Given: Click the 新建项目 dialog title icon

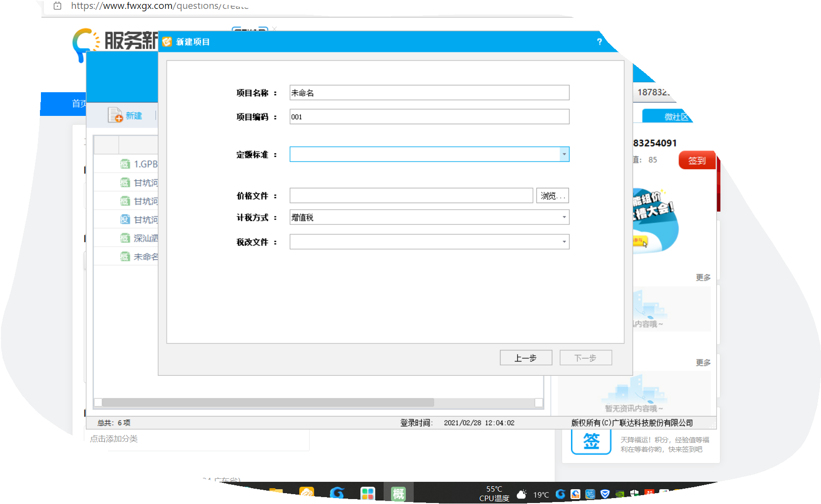Looking at the screenshot, I should 167,42.
